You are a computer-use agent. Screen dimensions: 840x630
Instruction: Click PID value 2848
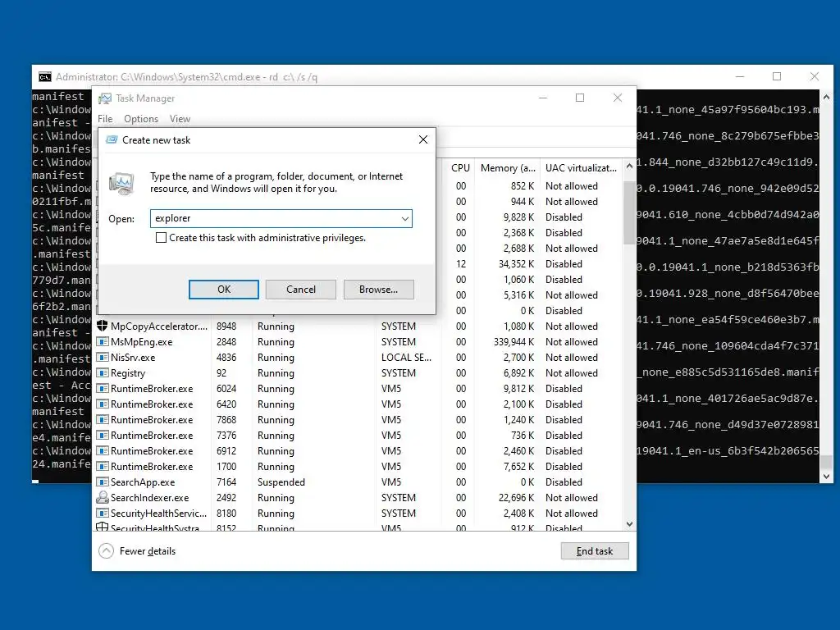coord(226,341)
